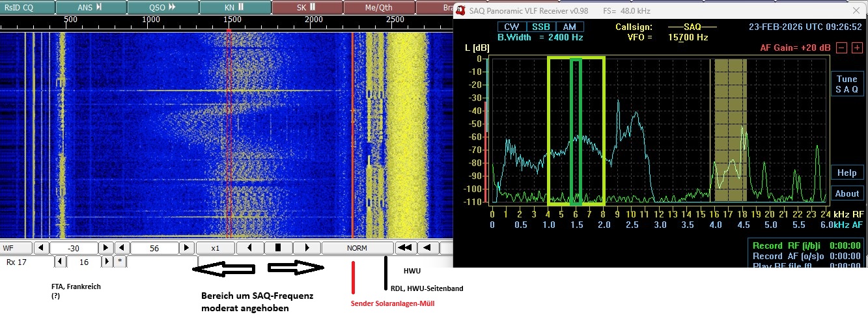Image resolution: width=868 pixels, height=334 pixels.
Task: Increase AF Gain with the plus button
Action: coord(857,48)
